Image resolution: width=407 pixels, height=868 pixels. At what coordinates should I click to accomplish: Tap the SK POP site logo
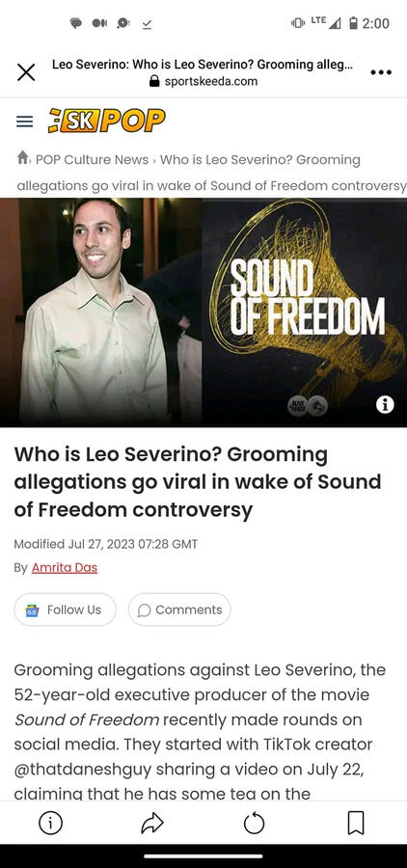click(x=106, y=121)
